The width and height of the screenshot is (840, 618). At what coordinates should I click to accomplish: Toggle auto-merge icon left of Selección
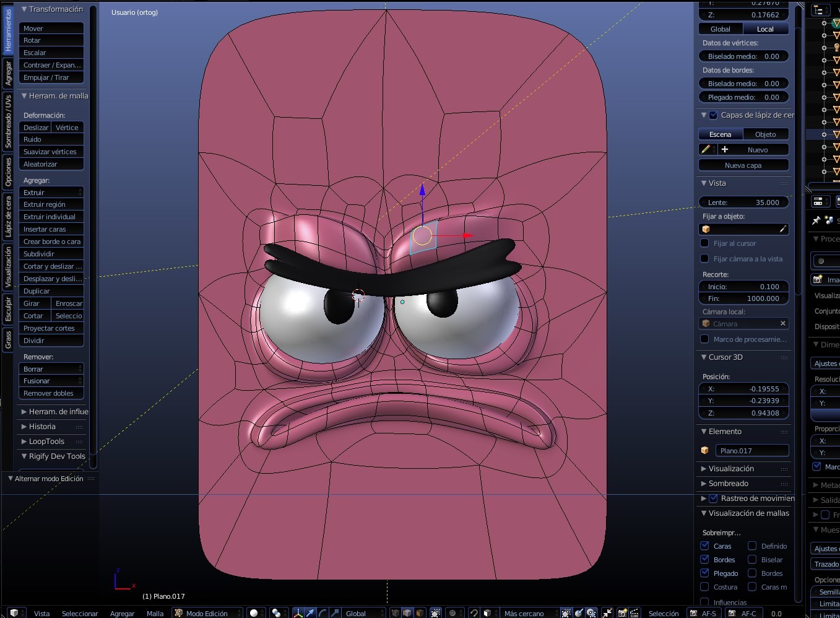pos(607,613)
